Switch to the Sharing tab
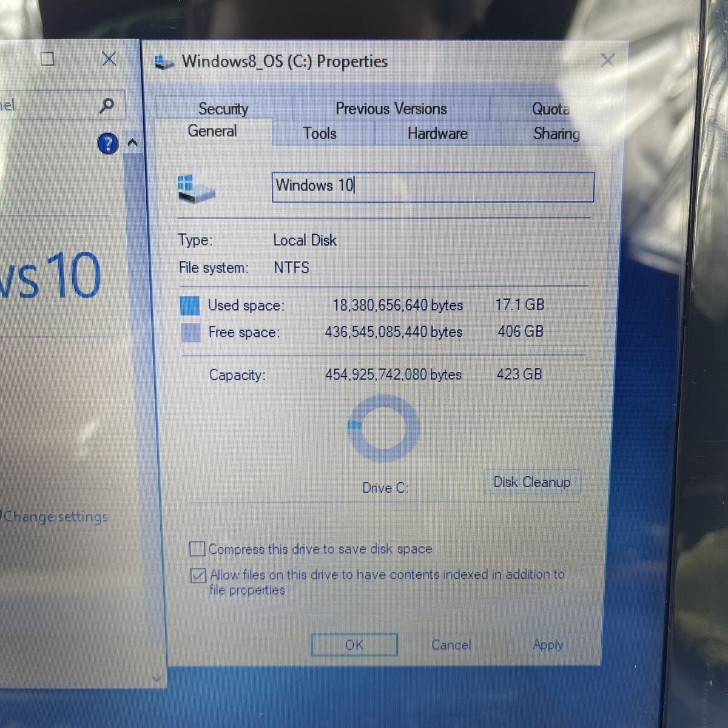 click(556, 133)
